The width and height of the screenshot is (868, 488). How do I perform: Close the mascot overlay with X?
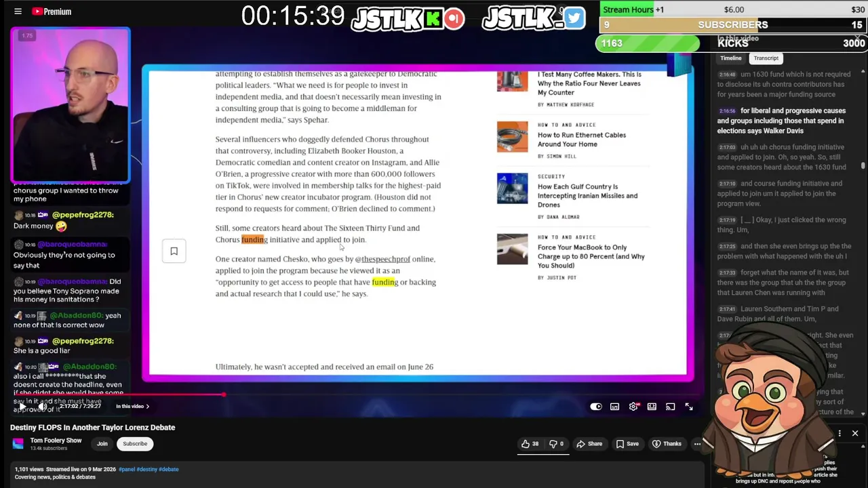[x=855, y=433]
